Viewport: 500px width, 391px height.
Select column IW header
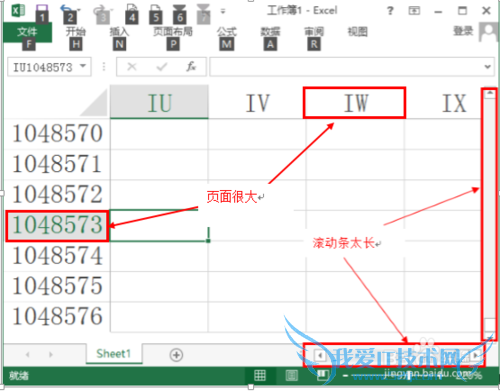(355, 103)
